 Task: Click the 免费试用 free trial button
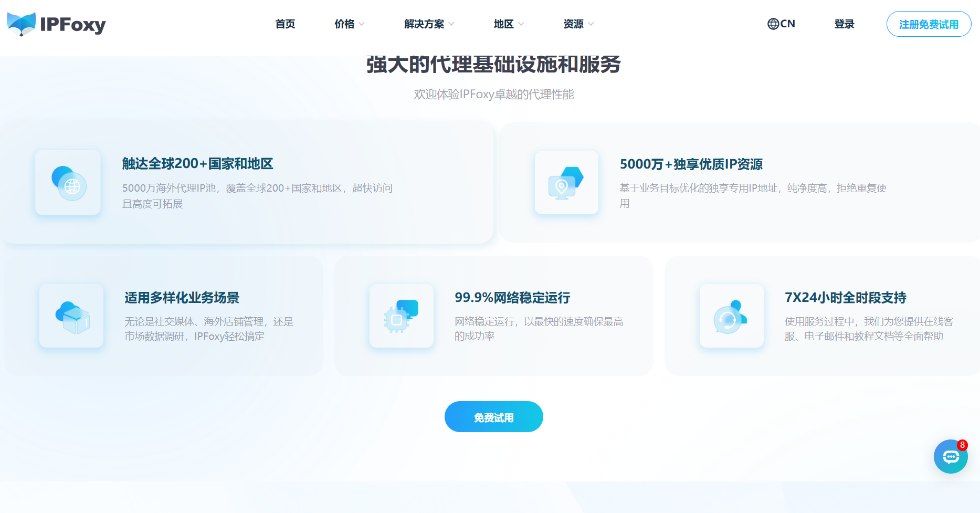[x=494, y=417]
